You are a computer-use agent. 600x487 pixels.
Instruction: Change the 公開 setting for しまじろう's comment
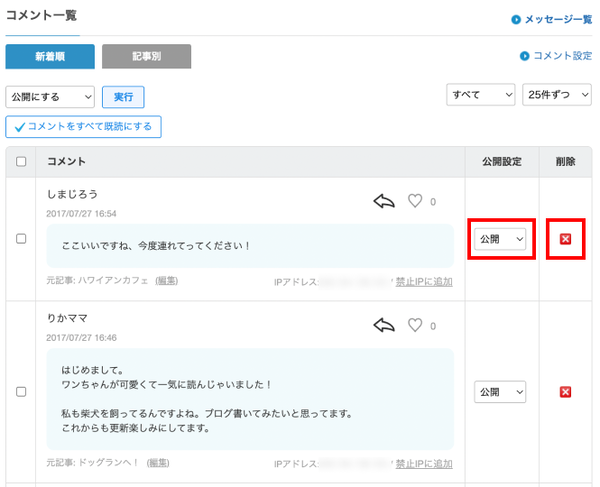[x=500, y=239]
